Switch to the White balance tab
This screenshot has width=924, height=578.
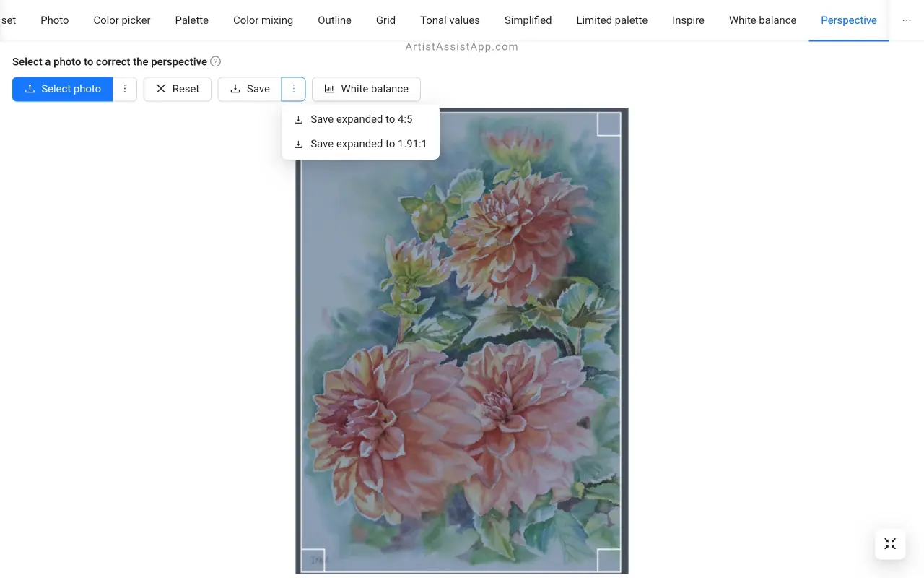coord(762,20)
